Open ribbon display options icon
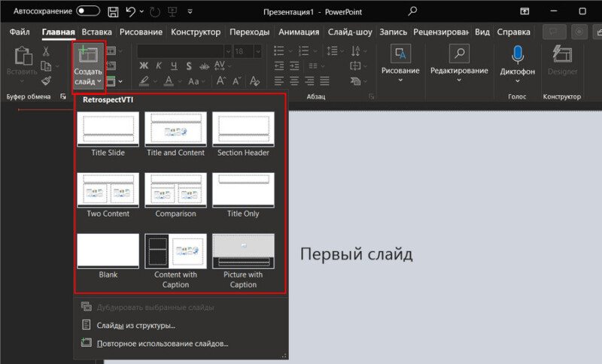Screen dimensions: 602x364 click(524, 11)
